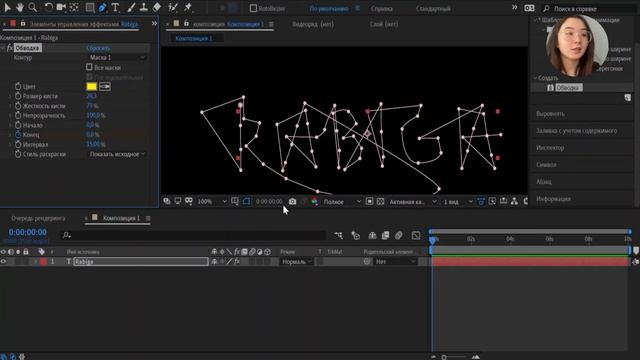This screenshot has width=640, height=360.
Task: Enable motion blur switch in timeline toolbar
Action: [399, 235]
